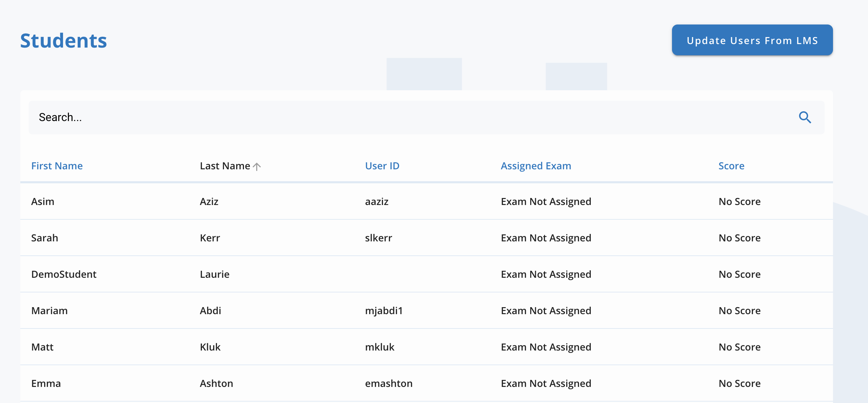This screenshot has width=868, height=403.
Task: Click the mkluk user ID
Action: click(x=380, y=347)
